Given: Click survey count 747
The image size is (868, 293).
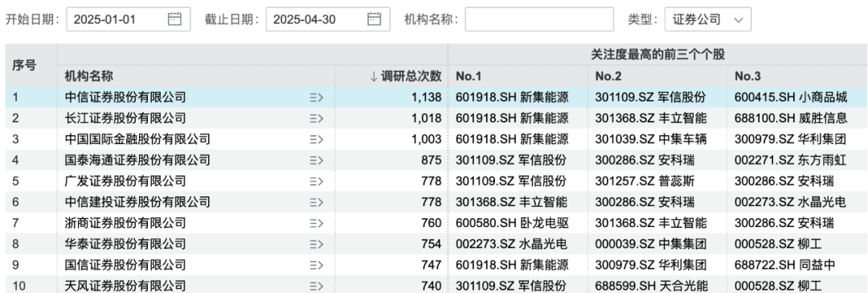Looking at the screenshot, I should click(431, 265).
